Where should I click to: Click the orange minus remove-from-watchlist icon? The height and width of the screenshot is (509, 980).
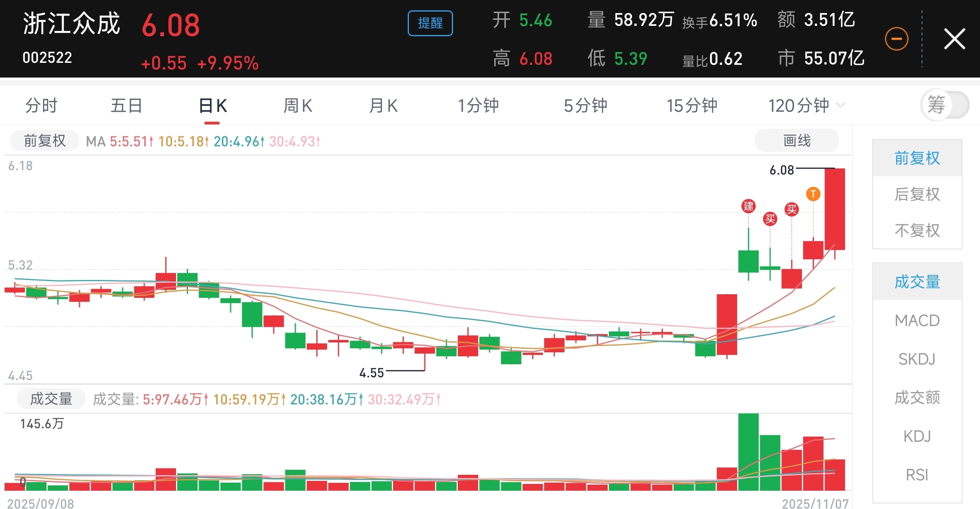[x=896, y=39]
